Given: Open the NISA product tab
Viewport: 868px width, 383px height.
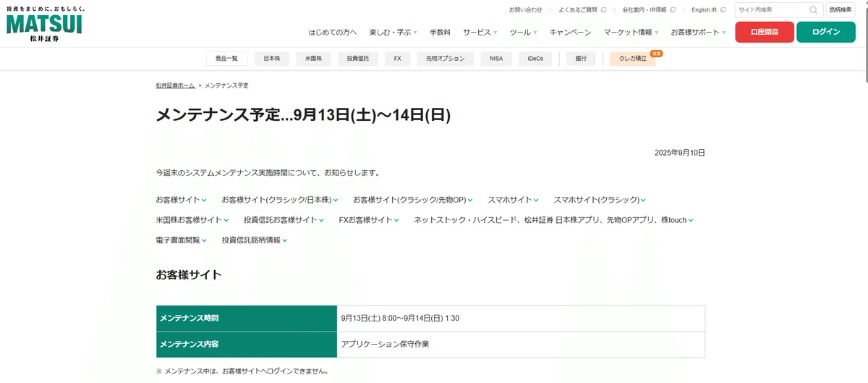Looking at the screenshot, I should (x=496, y=59).
